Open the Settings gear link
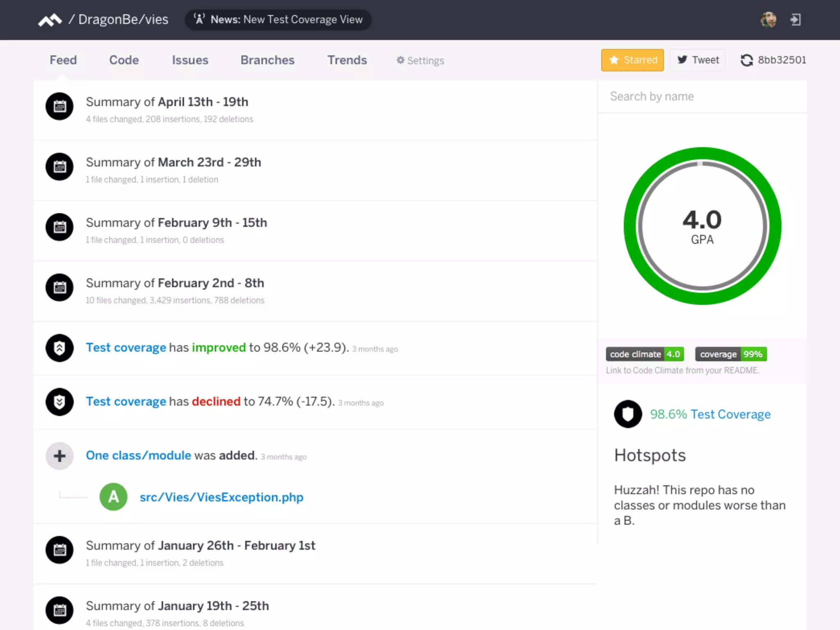The image size is (840, 630). click(420, 61)
